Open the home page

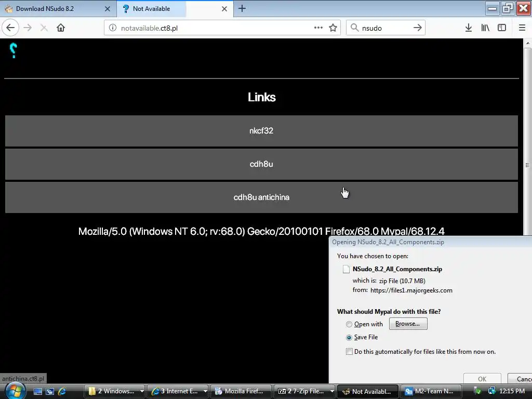61,28
